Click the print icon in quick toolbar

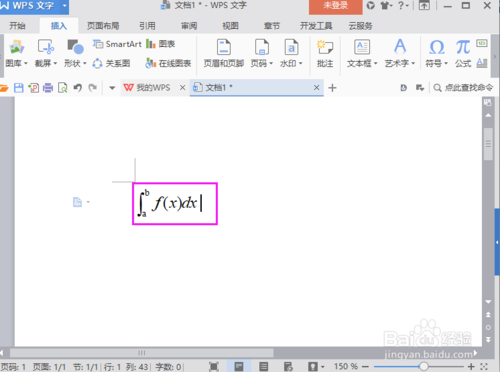(48, 88)
